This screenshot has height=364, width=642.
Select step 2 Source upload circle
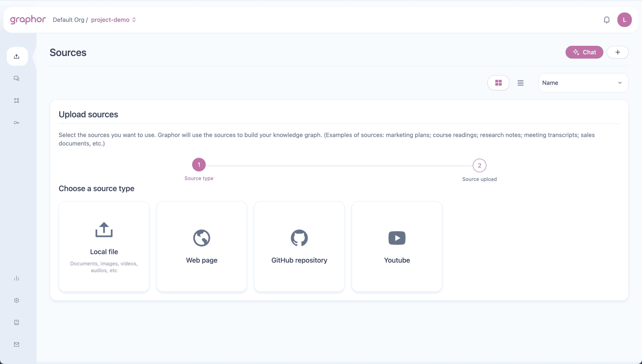(x=479, y=165)
